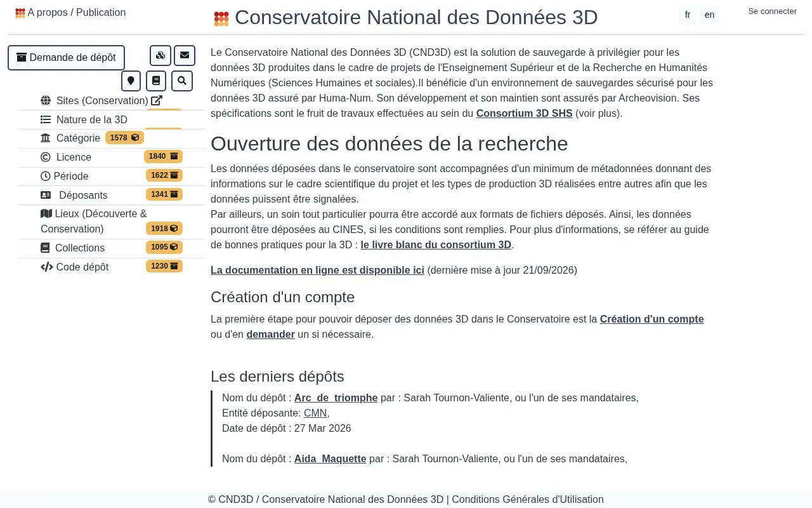The height and width of the screenshot is (508, 812).
Task: Click Se connecter to log in
Action: (772, 11)
